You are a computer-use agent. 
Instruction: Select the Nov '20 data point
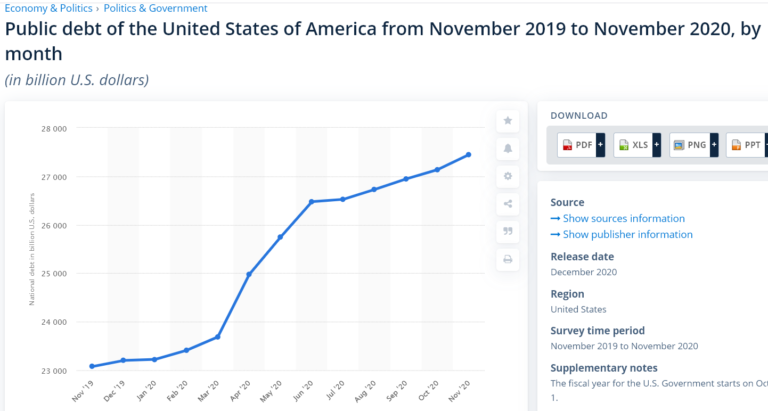468,155
